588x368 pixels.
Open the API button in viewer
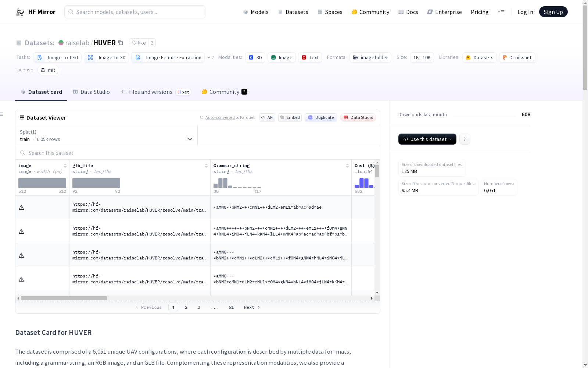pos(267,117)
